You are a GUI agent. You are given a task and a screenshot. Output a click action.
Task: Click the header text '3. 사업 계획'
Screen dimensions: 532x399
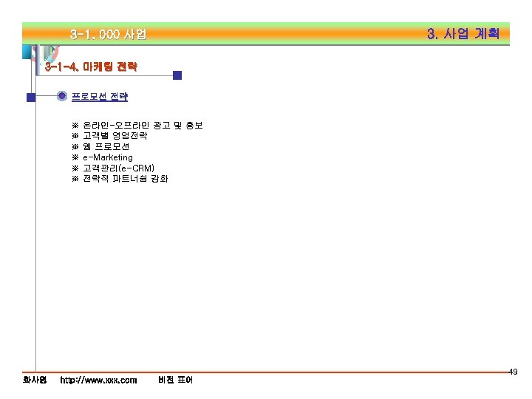pos(463,33)
